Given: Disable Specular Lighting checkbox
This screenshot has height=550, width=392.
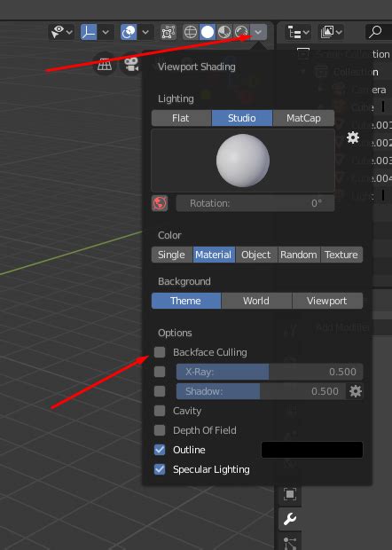Looking at the screenshot, I should (160, 469).
